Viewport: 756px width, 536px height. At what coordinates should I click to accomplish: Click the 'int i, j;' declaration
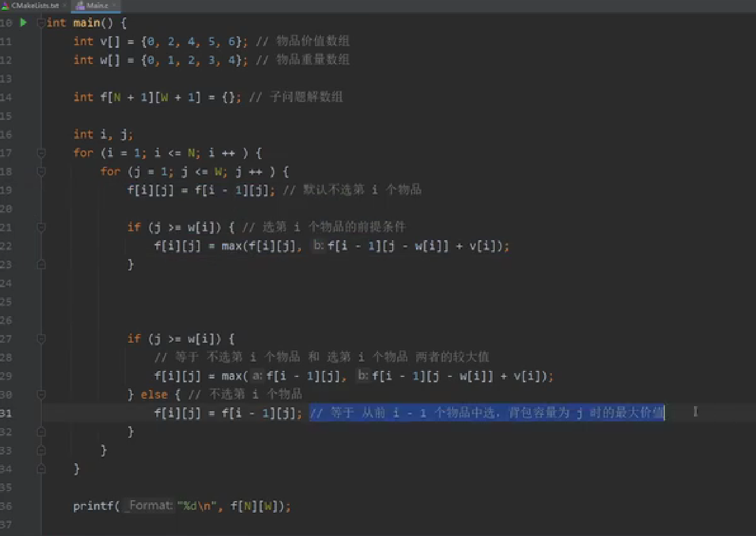click(103, 134)
